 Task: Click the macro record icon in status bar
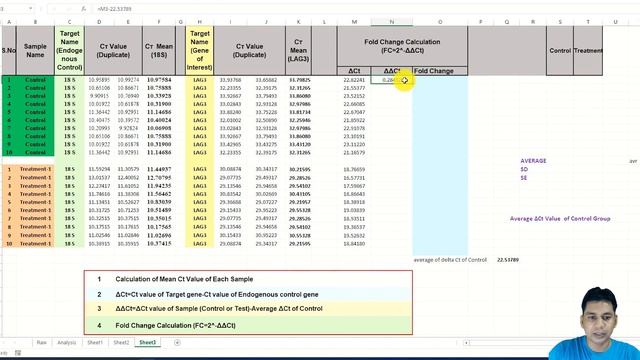[18, 353]
